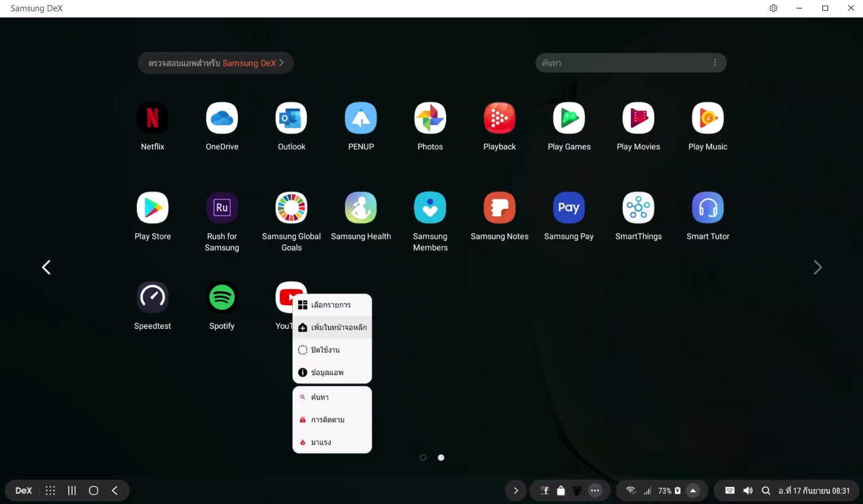Expand the taskbar notification chevron

coord(515,490)
